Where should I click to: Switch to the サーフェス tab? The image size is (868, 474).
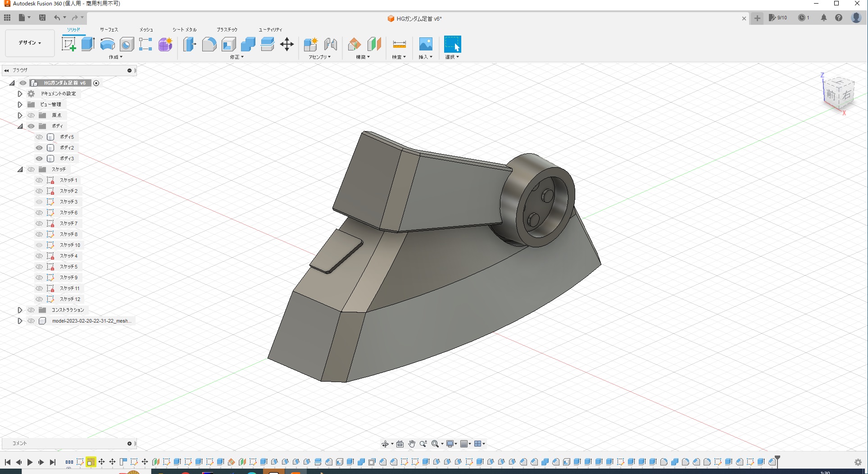click(x=109, y=30)
